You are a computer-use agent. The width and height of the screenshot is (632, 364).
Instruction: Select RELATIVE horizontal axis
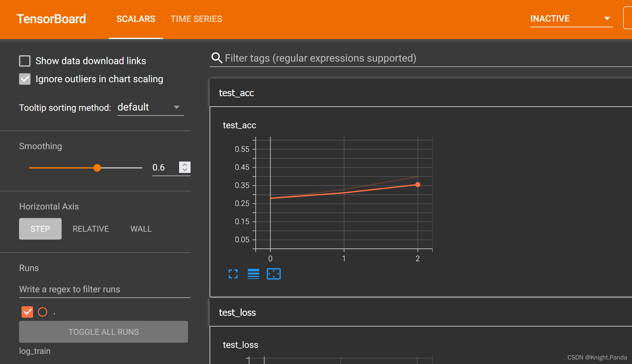(x=91, y=229)
